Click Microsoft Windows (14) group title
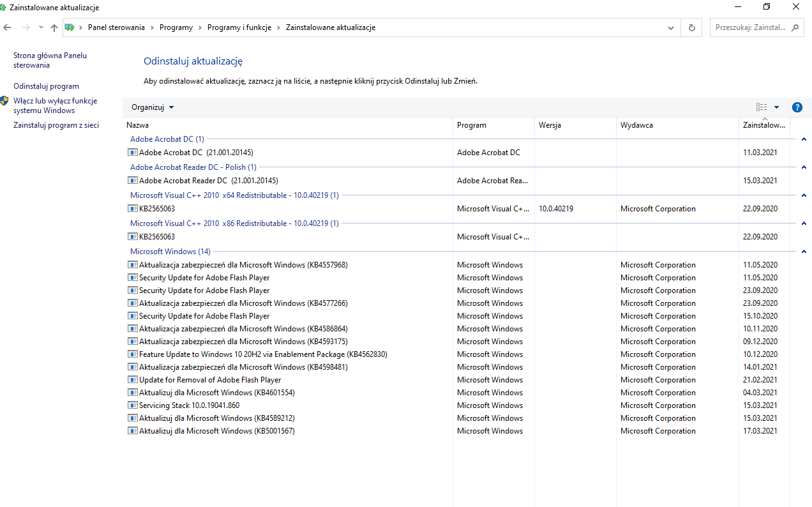This screenshot has width=812, height=507. [170, 252]
